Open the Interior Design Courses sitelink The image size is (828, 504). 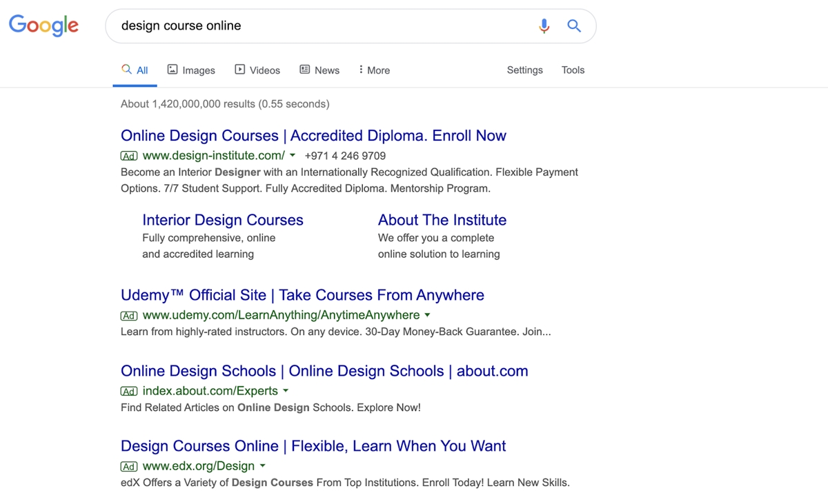click(x=223, y=220)
